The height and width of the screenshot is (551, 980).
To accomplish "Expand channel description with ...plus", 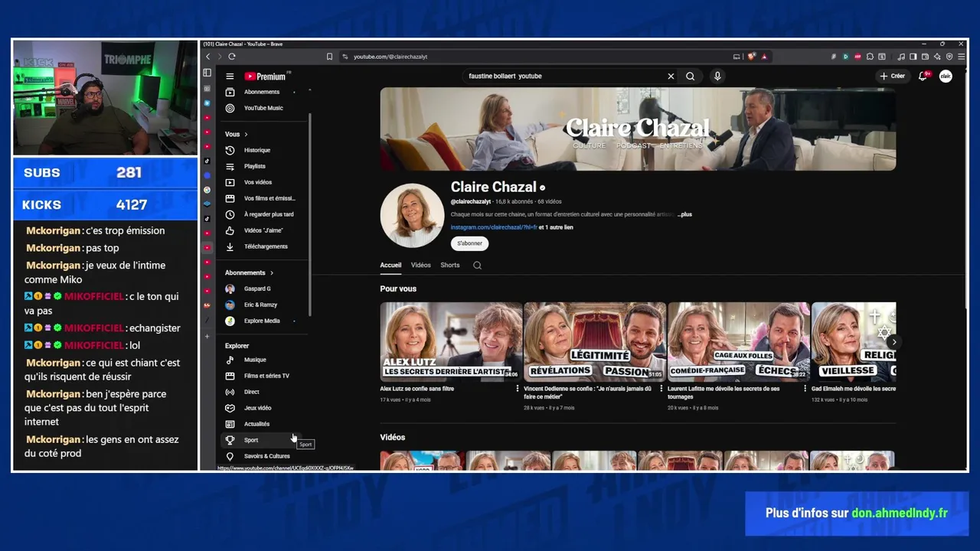I will (684, 214).
